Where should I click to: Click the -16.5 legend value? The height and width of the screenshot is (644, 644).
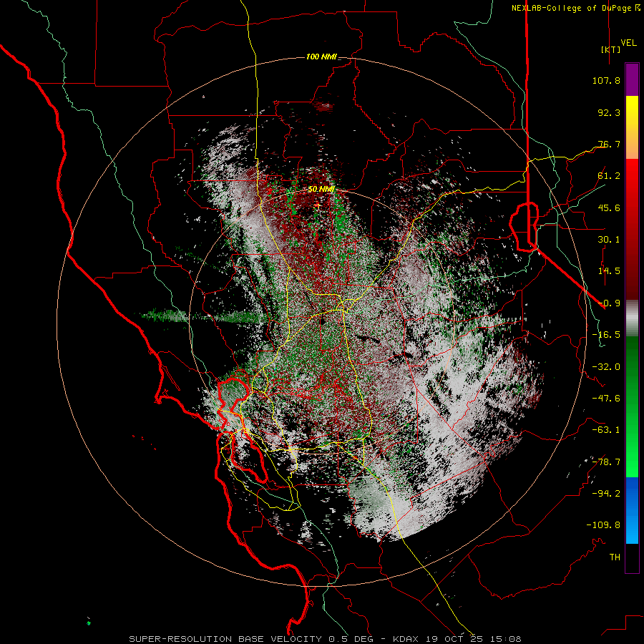tap(606, 335)
